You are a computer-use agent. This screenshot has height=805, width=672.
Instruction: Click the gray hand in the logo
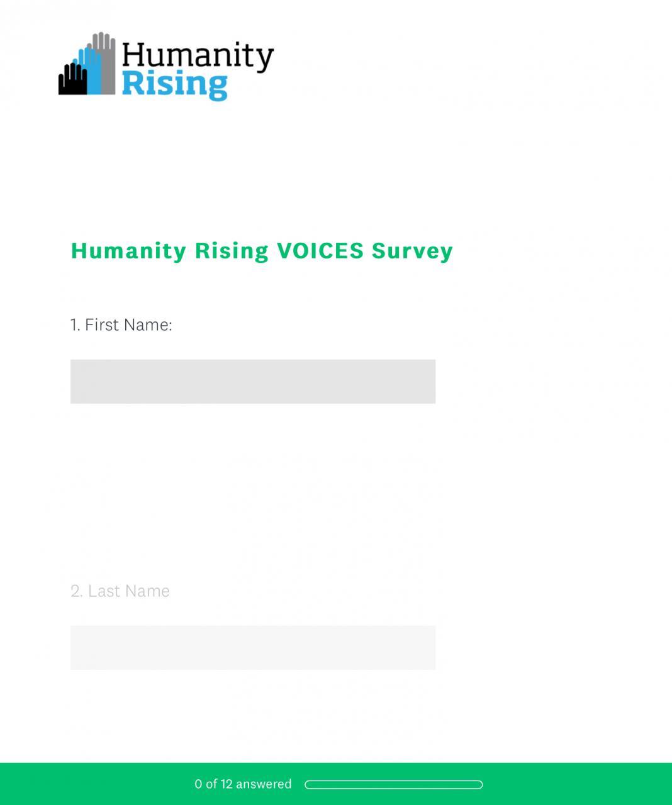(106, 60)
